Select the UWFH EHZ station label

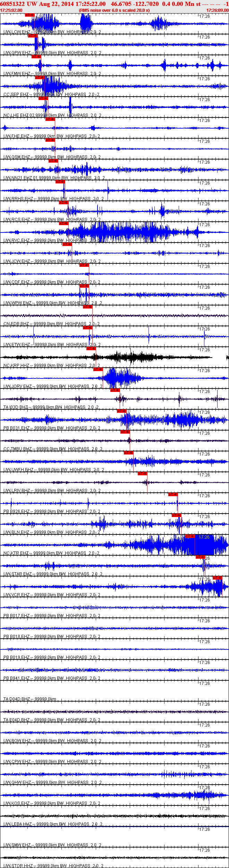[54, 470]
